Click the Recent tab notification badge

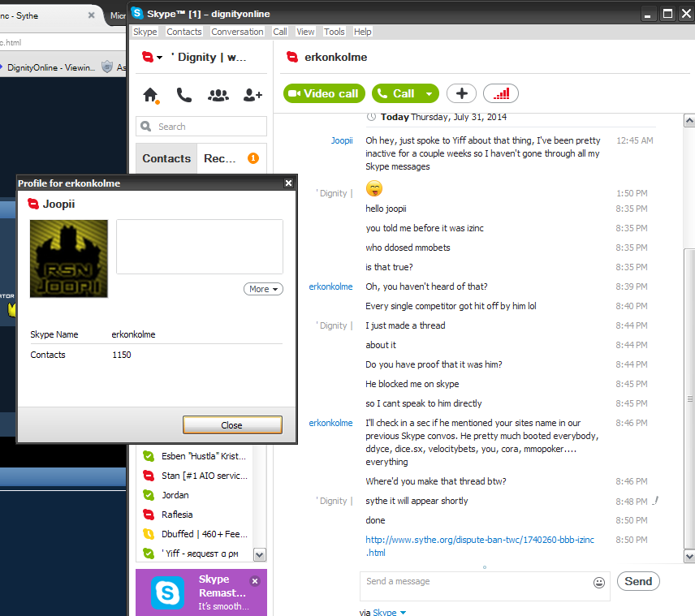click(x=253, y=158)
